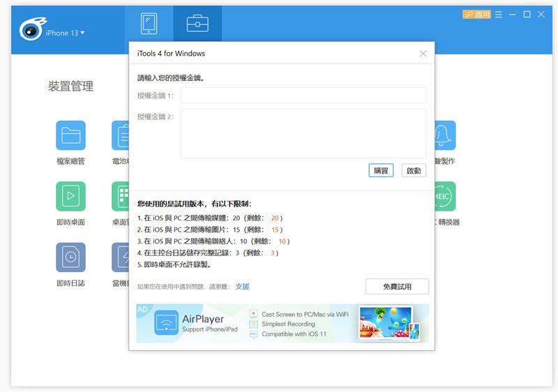Screen dimensions: 558x392
Task: Click the 即時日誌 label text
Action: point(71,283)
